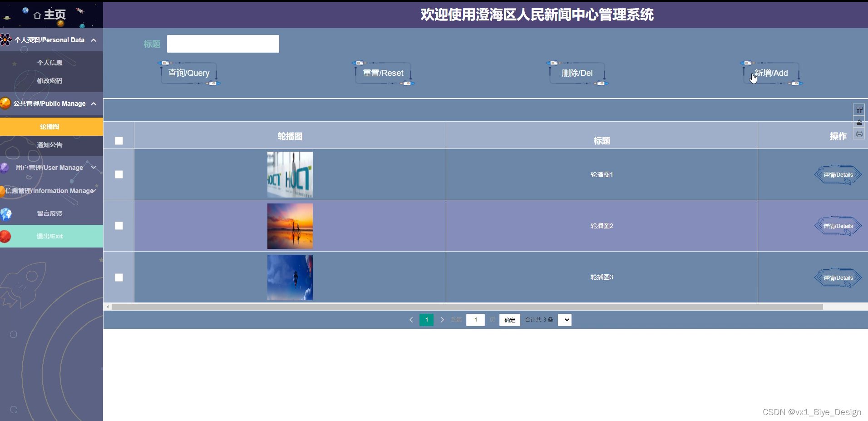Click the atom icon beside Personal Data
The width and height of the screenshot is (868, 421).
point(5,40)
